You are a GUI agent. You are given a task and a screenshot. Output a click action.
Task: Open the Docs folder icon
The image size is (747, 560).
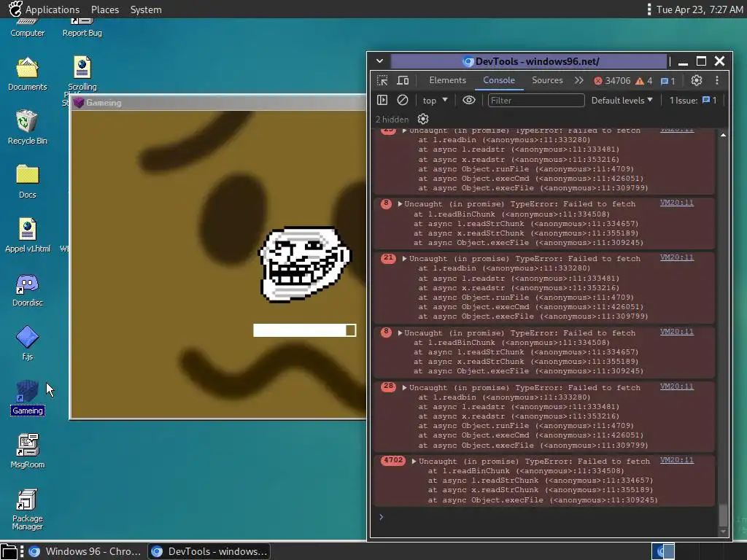pos(27,182)
